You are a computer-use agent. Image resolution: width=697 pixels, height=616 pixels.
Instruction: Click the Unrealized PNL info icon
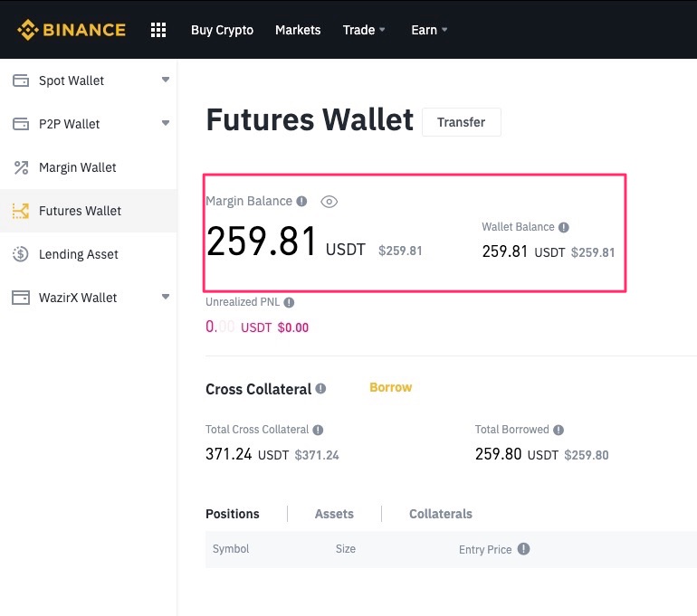click(289, 302)
